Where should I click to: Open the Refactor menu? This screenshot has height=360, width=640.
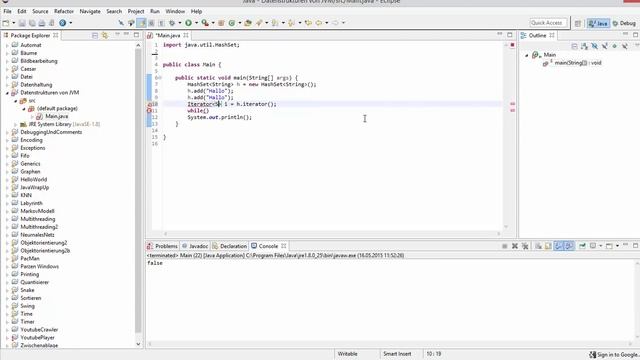[64, 11]
